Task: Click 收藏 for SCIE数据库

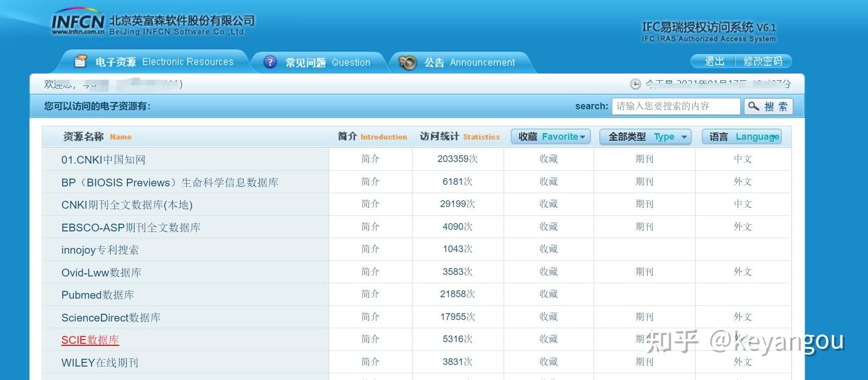Action: (549, 339)
